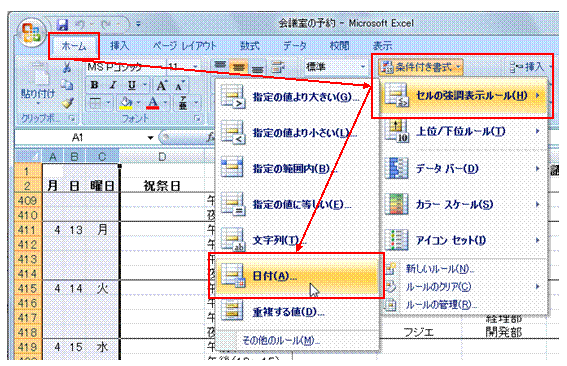Click the top align icon

click(x=219, y=66)
